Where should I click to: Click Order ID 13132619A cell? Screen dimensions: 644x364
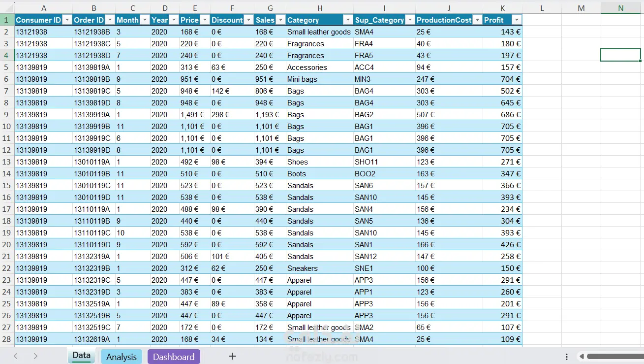pyautogui.click(x=94, y=339)
